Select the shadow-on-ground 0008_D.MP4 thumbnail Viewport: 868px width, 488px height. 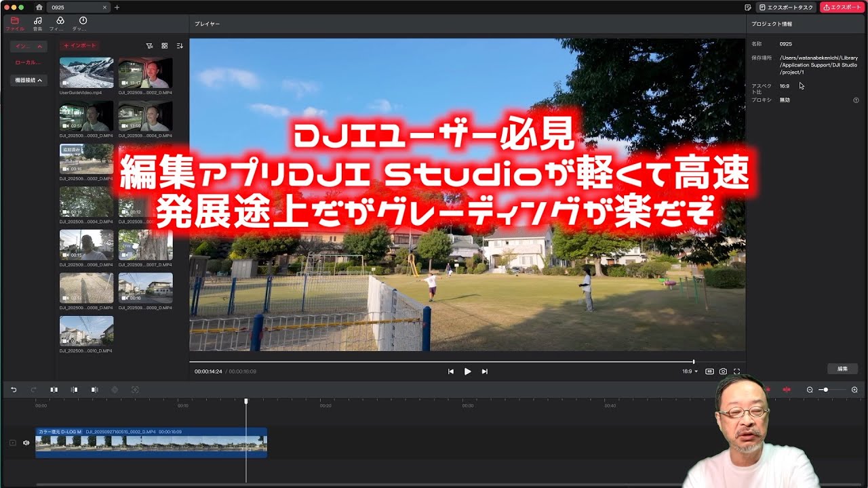pos(86,289)
